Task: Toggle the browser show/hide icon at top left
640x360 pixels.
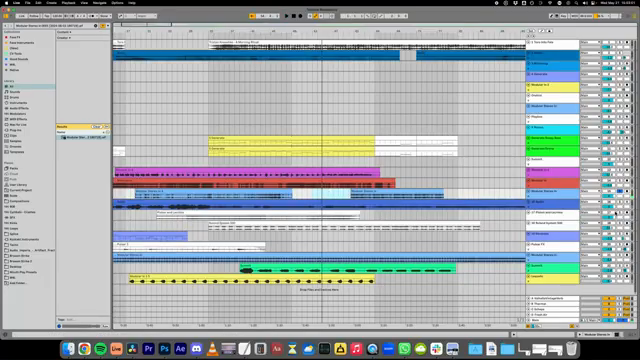Action: click(6, 16)
